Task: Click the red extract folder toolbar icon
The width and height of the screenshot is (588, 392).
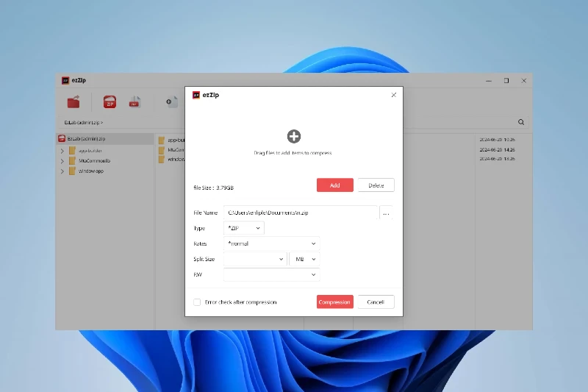Action: coord(73,102)
